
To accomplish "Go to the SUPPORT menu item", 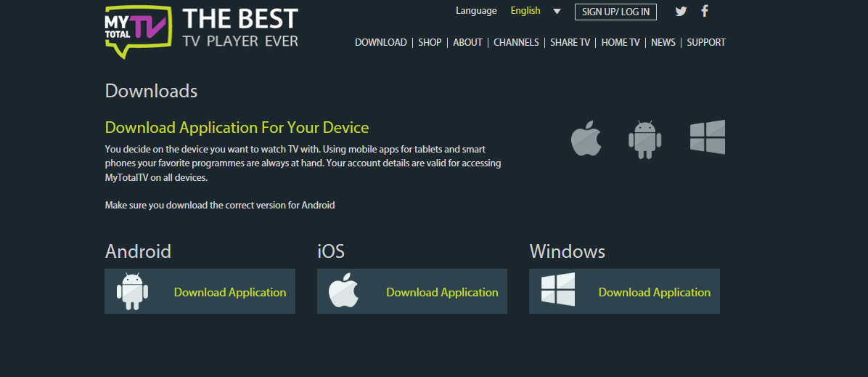I will 706,43.
